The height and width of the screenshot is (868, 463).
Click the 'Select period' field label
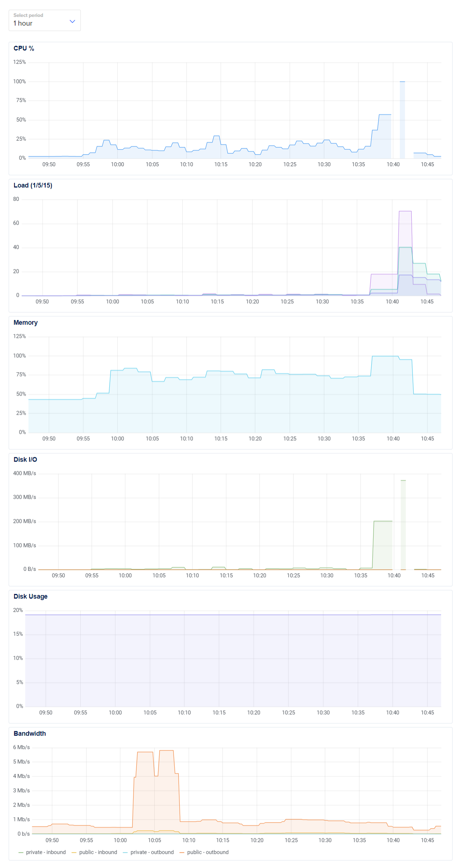28,15
